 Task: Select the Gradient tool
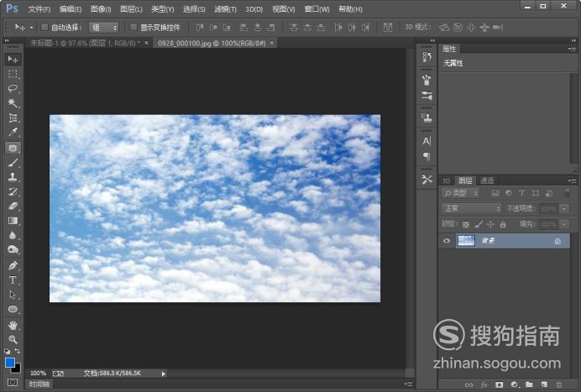click(13, 221)
